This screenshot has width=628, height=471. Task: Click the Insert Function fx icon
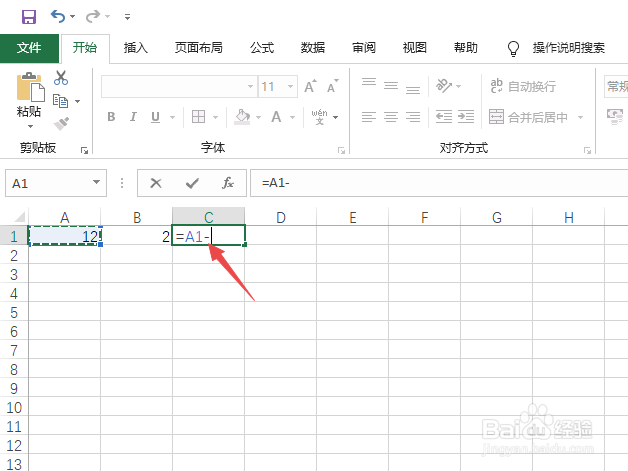point(228,183)
